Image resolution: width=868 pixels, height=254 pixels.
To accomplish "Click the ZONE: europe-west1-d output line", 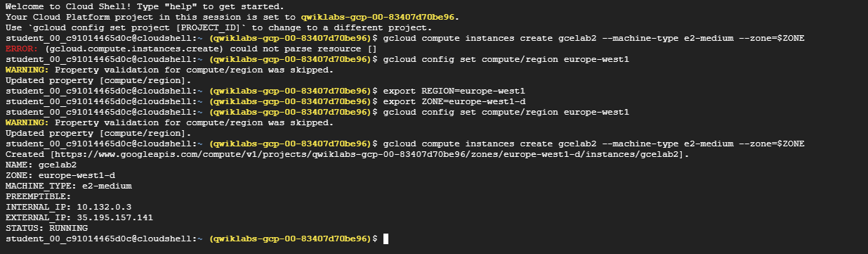I will [60, 174].
